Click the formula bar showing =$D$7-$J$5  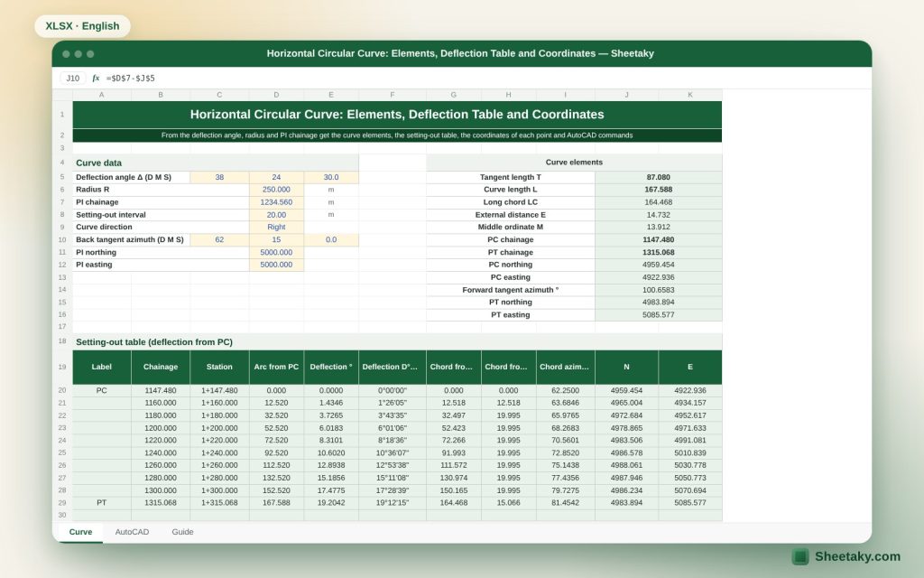tap(131, 78)
